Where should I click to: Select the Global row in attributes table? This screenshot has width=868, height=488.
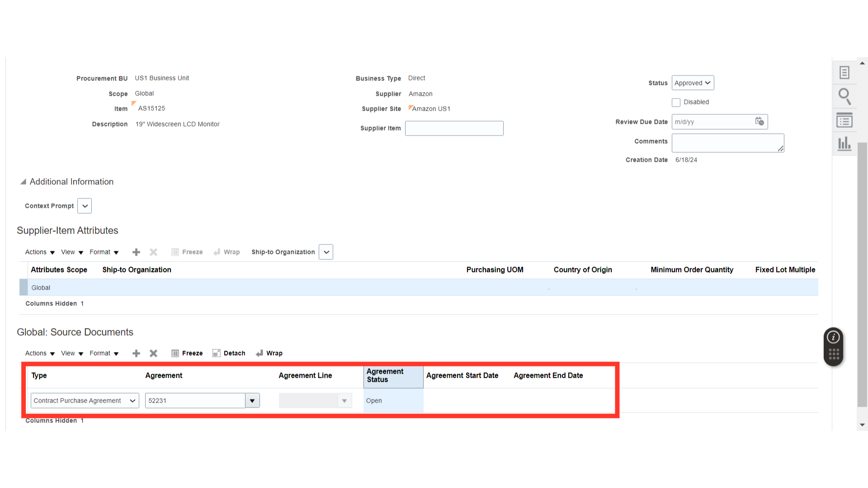(419, 287)
